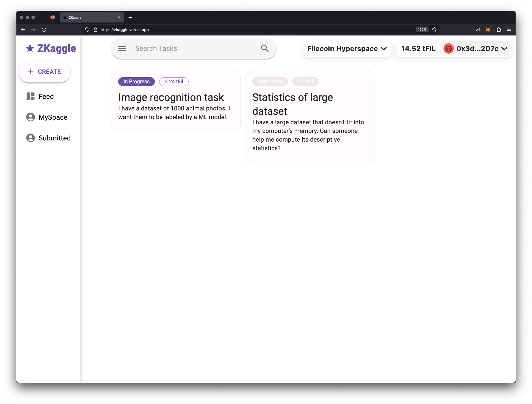532x404 pixels.
Task: Go back with the browser back arrow
Action: coord(23,29)
